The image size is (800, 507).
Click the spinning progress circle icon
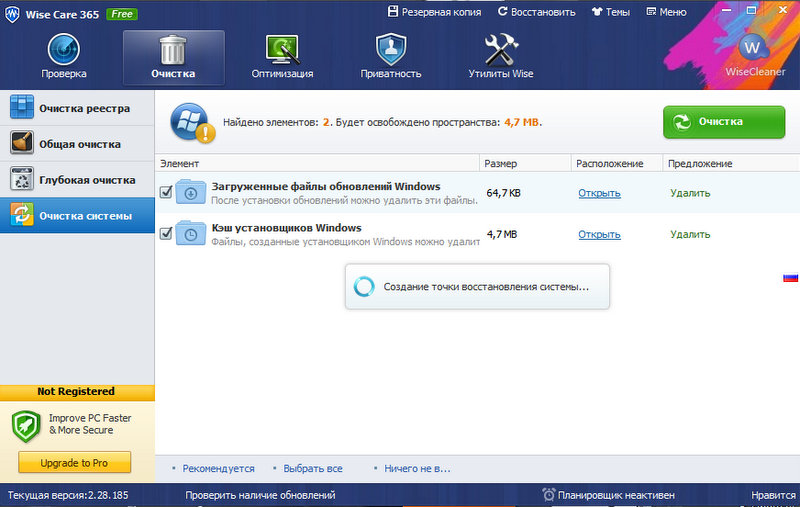364,287
